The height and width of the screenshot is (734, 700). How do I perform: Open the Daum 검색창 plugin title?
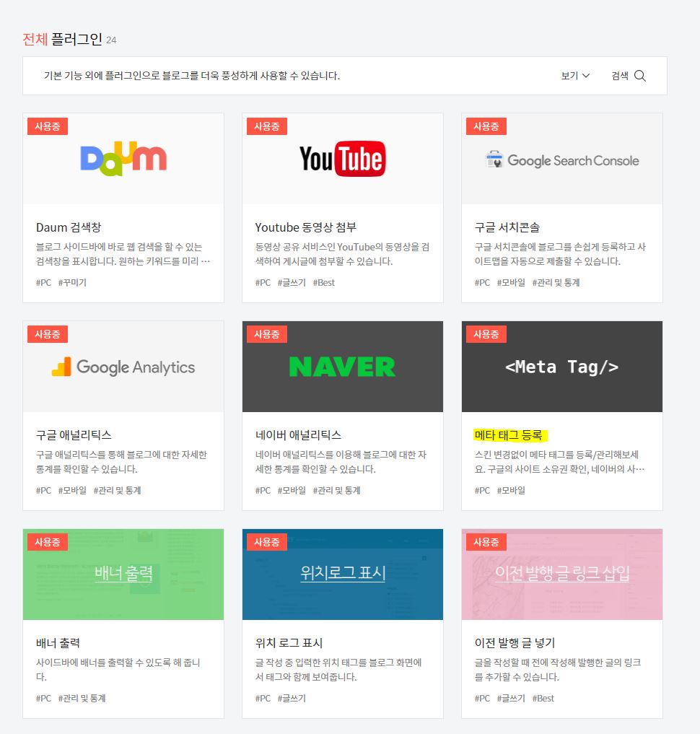[69, 227]
